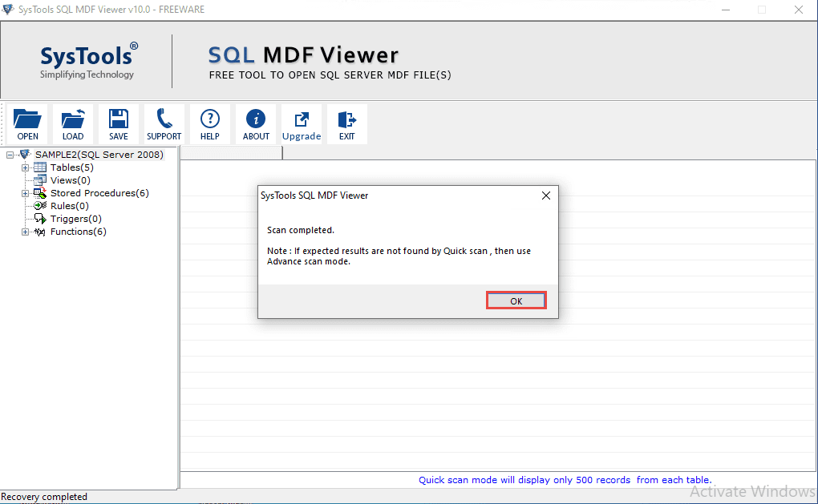Click the LOAD toolbar icon
Viewport: 818px width, 504px height.
[x=73, y=124]
